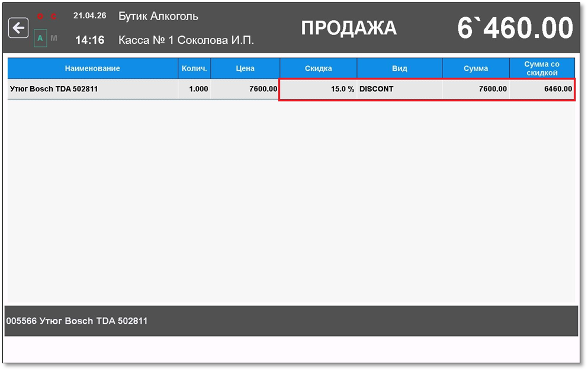Click the Вид column header
The height and width of the screenshot is (371, 588).
pyautogui.click(x=400, y=68)
